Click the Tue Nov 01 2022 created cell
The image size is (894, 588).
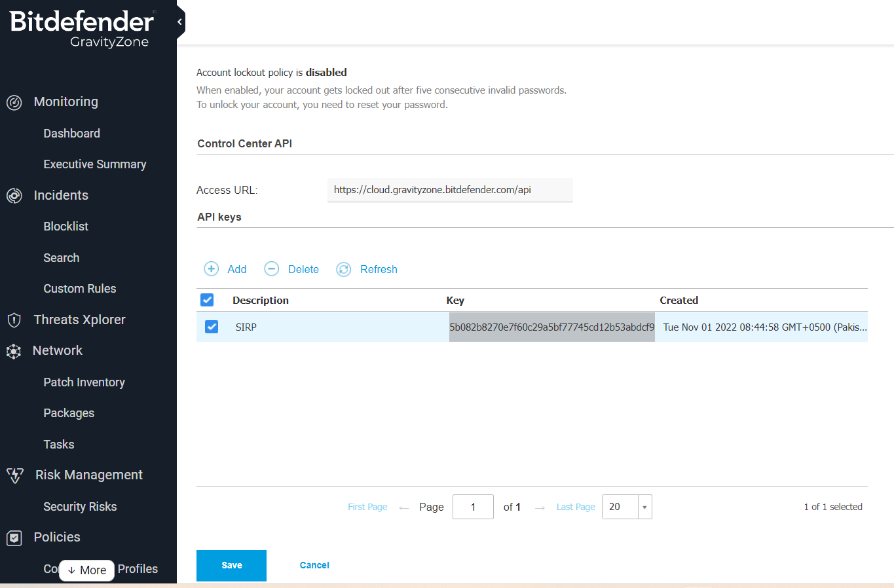pos(764,327)
